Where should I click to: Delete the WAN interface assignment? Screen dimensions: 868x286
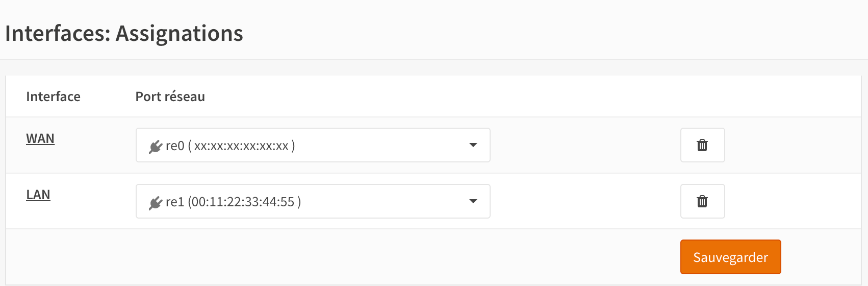pos(702,145)
